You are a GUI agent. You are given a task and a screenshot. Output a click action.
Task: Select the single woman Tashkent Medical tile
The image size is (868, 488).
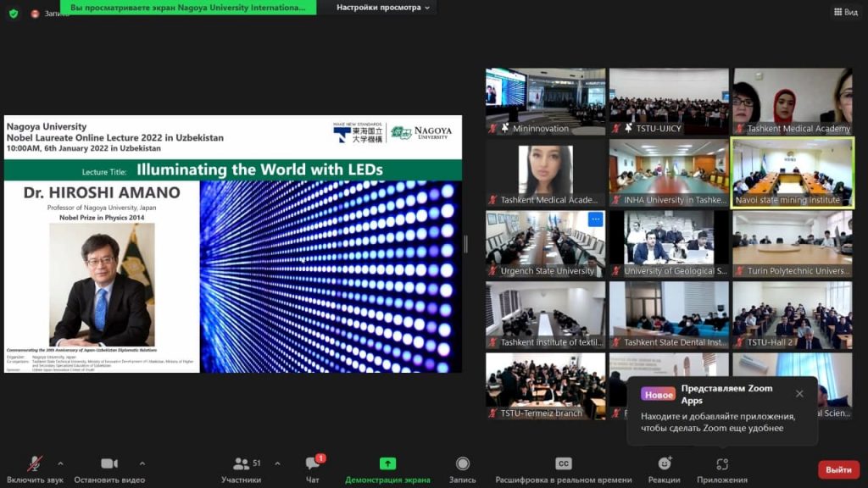(x=545, y=173)
